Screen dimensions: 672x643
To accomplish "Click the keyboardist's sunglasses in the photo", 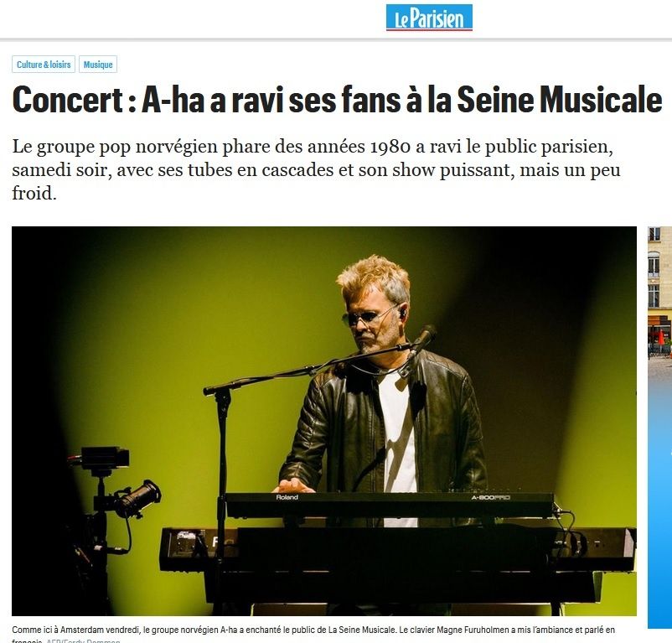I will click(368, 317).
